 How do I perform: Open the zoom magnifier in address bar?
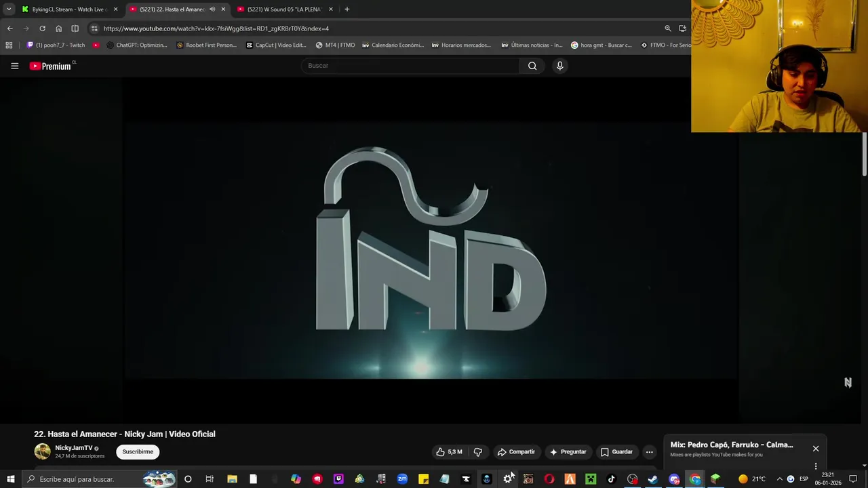click(x=667, y=28)
